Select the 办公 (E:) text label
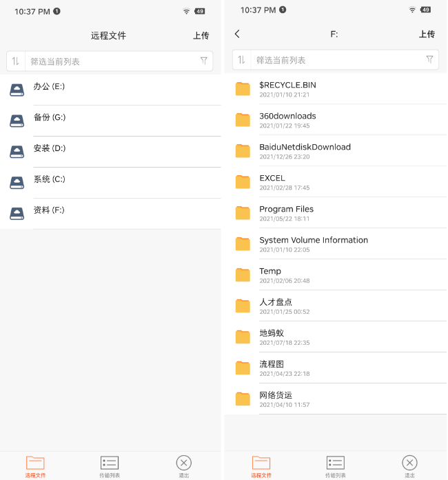448x480 pixels. tap(49, 87)
